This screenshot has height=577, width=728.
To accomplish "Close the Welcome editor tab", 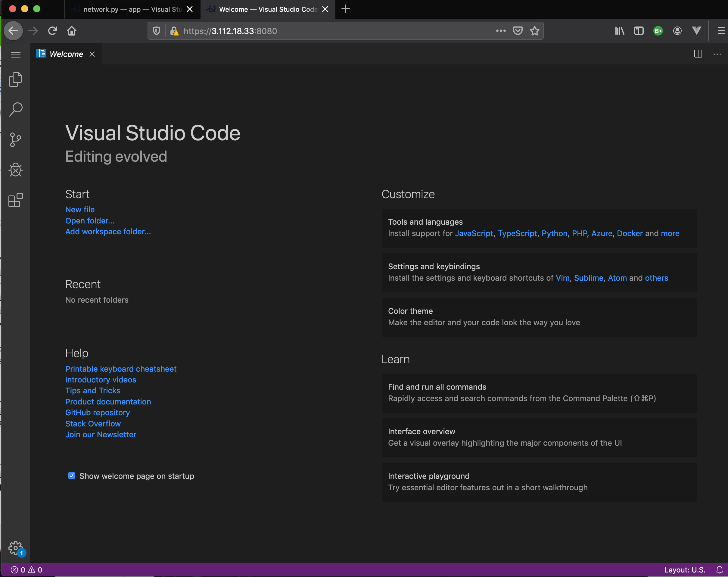I will pyautogui.click(x=92, y=54).
